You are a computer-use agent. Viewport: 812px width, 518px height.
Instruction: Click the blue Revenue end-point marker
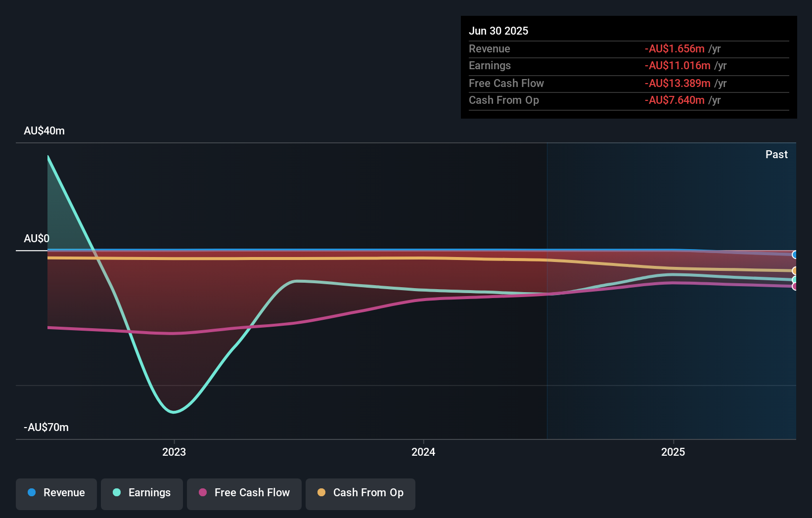click(795, 255)
